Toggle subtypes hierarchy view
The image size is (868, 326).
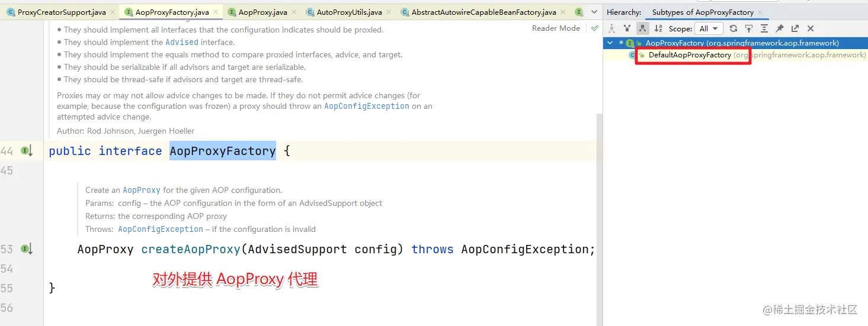[642, 28]
